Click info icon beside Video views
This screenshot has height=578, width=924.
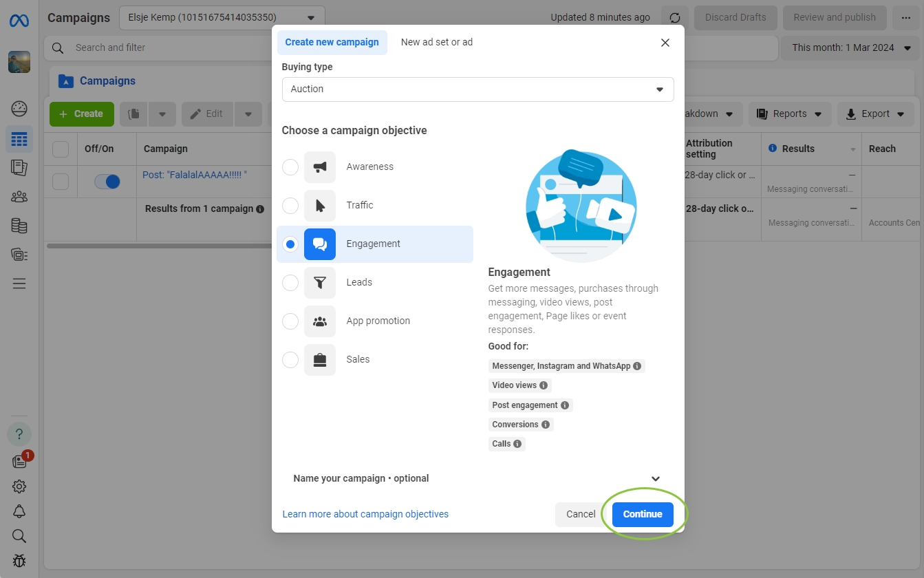tap(544, 386)
